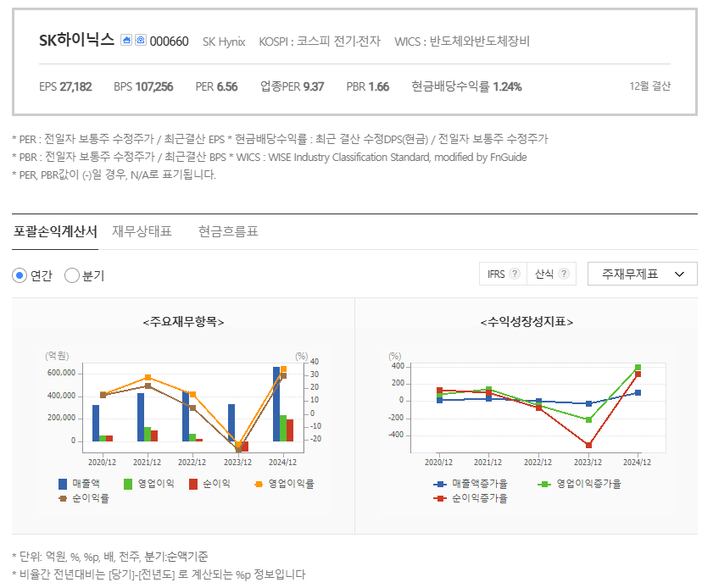Click the stock code 000660

[170, 42]
